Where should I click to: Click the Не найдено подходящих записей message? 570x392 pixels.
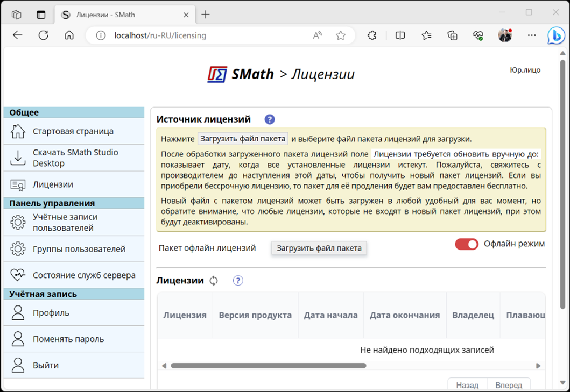pyautogui.click(x=427, y=350)
